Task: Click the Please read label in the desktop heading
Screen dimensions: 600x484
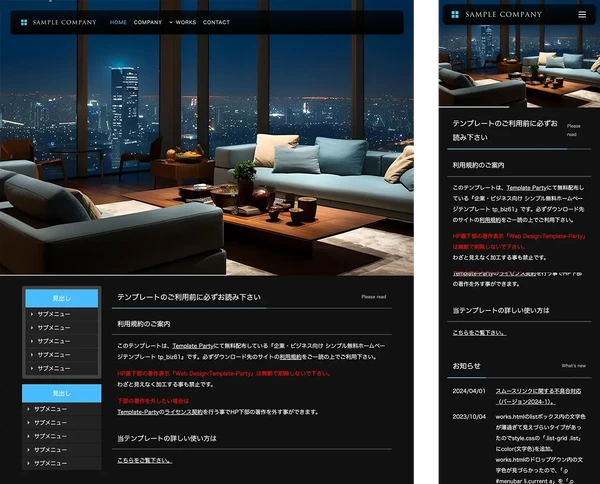Action: click(373, 297)
